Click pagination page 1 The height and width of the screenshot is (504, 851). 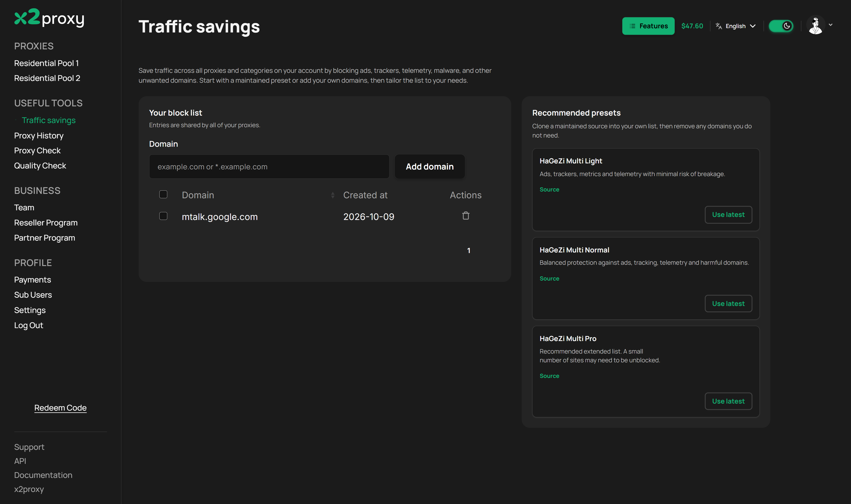(469, 250)
